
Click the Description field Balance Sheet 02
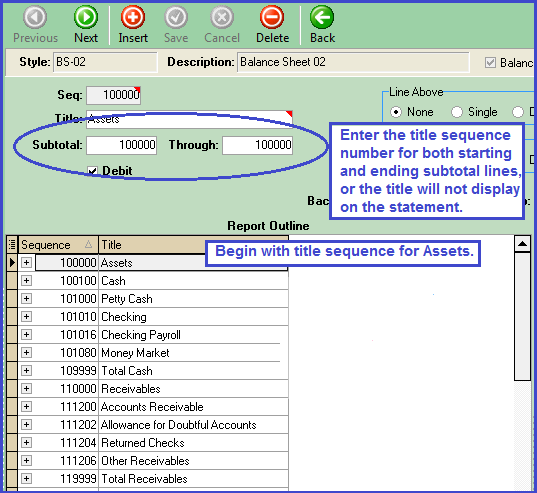pyautogui.click(x=353, y=62)
